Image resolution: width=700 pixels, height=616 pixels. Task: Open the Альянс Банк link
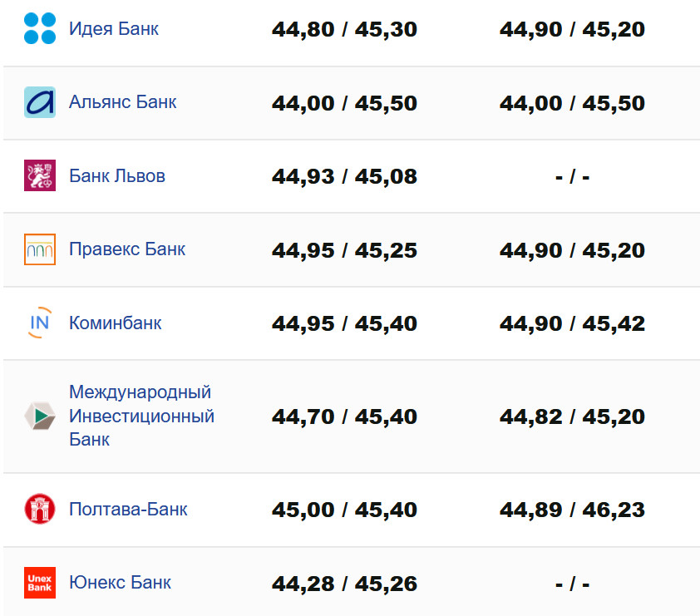tap(123, 102)
